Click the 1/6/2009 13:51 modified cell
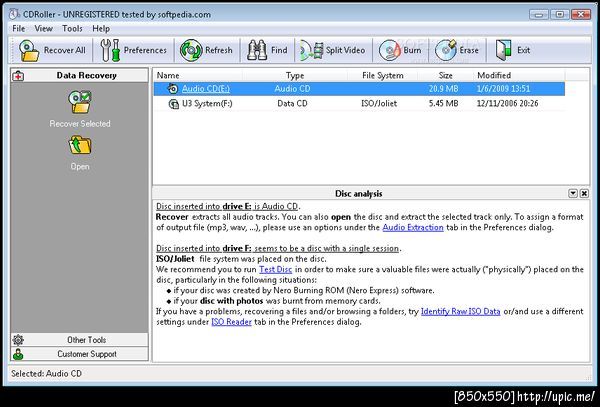The height and width of the screenshot is (407, 600). tap(504, 89)
